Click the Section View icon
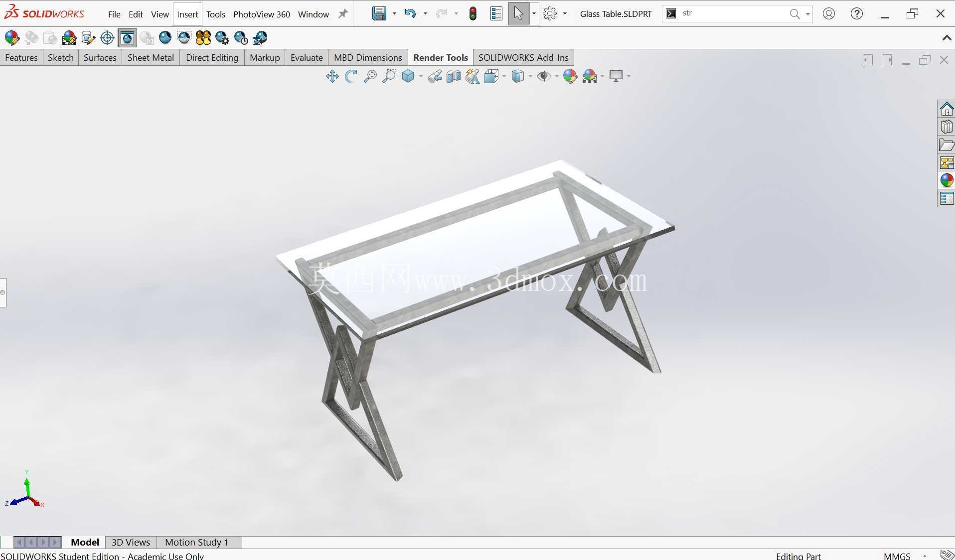 454,76
